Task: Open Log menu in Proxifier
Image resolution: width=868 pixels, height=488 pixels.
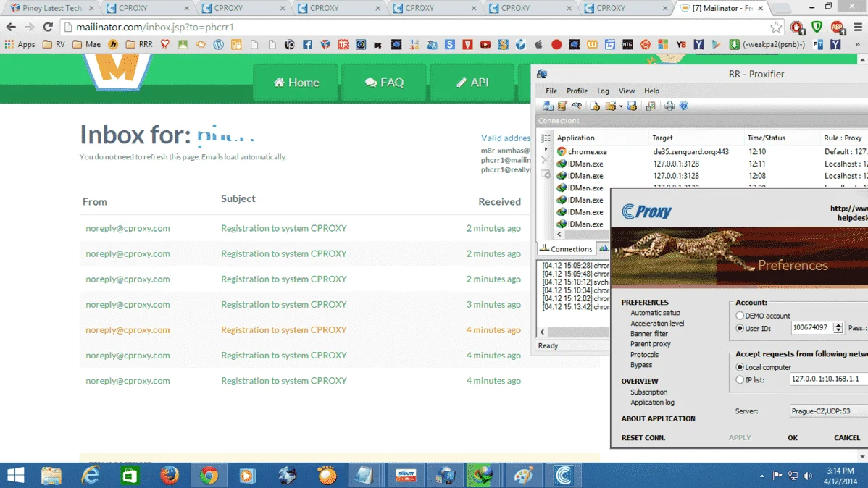Action: (x=603, y=91)
